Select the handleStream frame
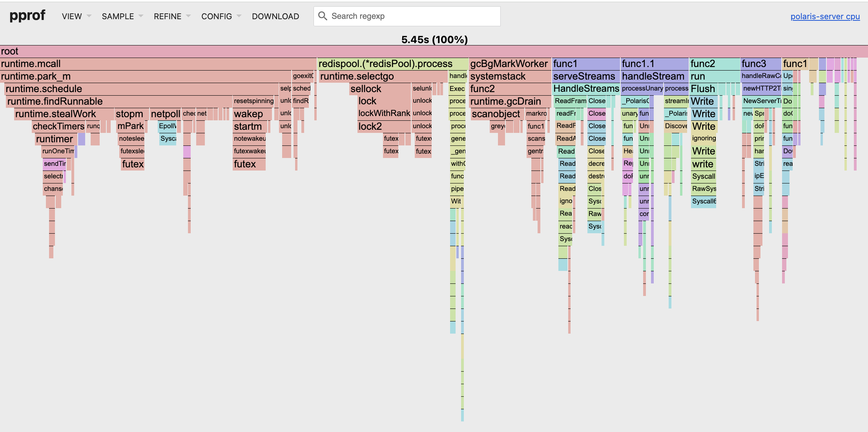Image resolution: width=868 pixels, height=432 pixels. tap(654, 76)
